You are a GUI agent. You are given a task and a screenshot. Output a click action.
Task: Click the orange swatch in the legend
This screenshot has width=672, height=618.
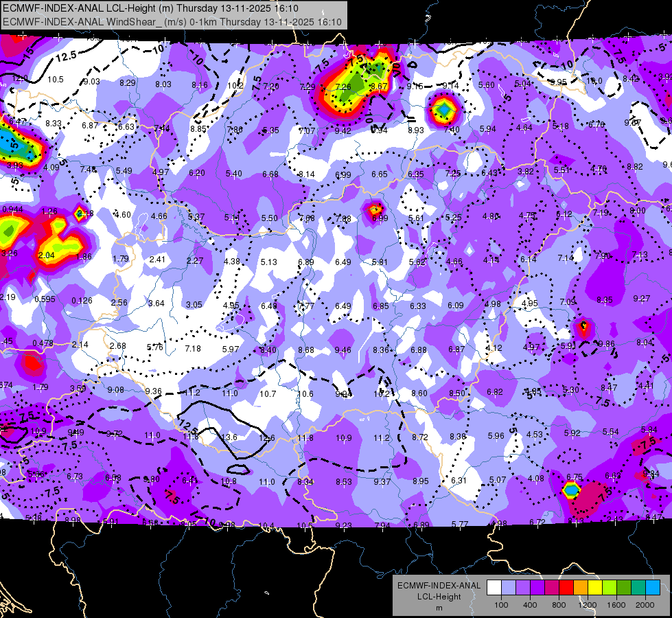[x=581, y=588]
